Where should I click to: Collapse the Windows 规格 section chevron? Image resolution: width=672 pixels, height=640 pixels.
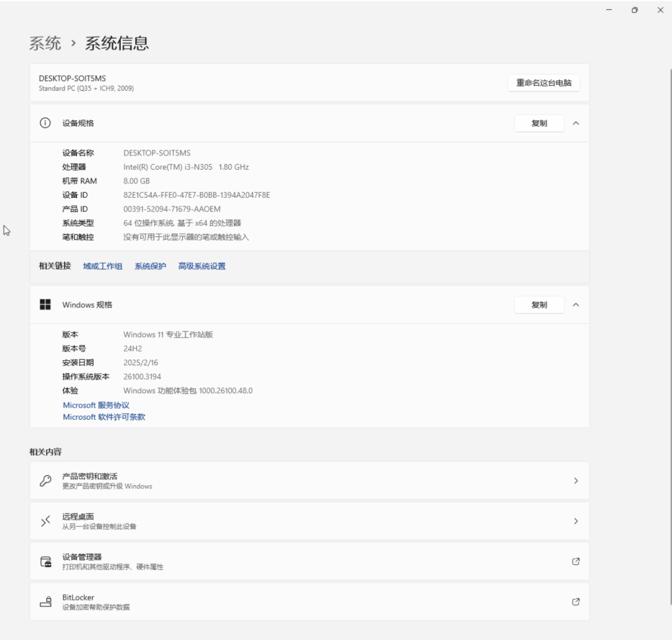pyautogui.click(x=576, y=305)
